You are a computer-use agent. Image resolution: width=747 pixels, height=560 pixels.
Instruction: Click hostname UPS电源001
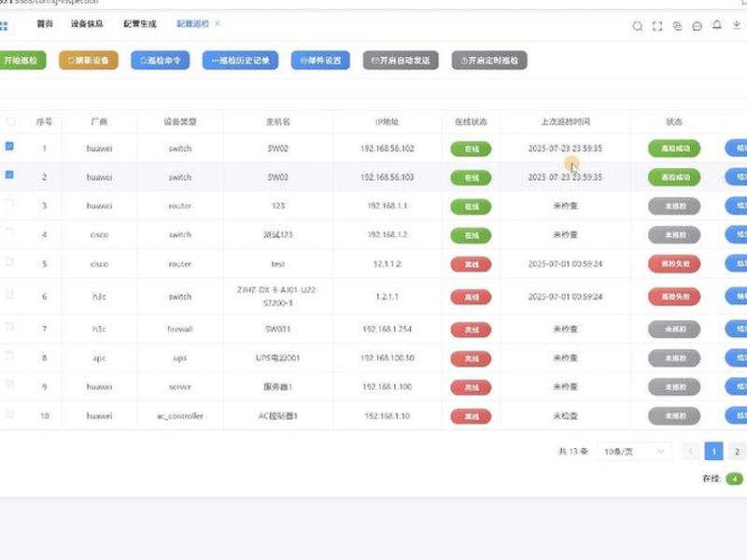point(277,357)
